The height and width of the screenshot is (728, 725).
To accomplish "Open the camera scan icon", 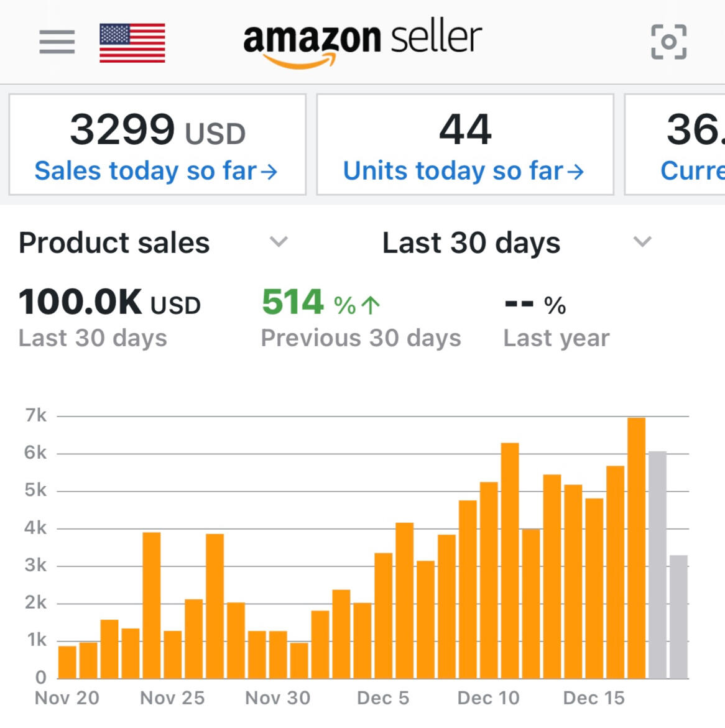I will click(x=668, y=42).
